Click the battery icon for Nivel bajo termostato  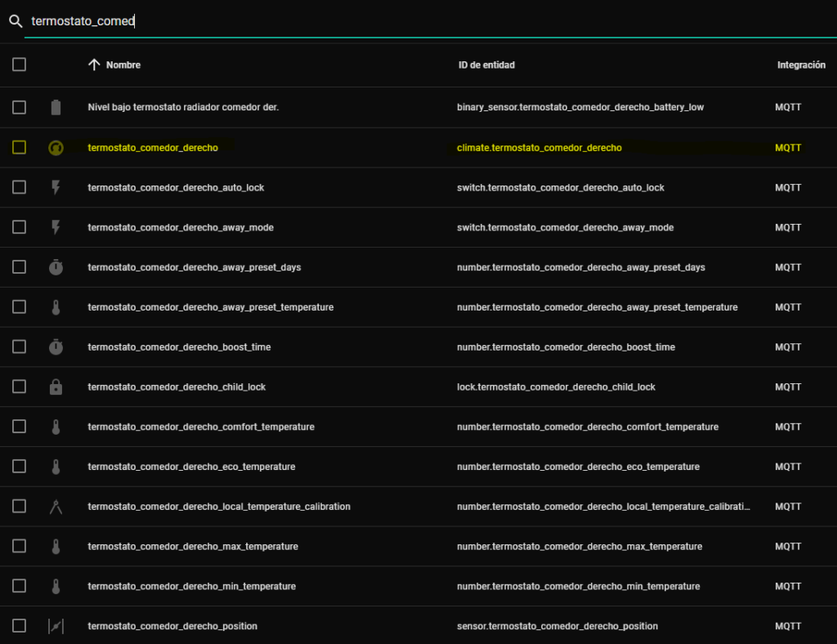[x=56, y=107]
